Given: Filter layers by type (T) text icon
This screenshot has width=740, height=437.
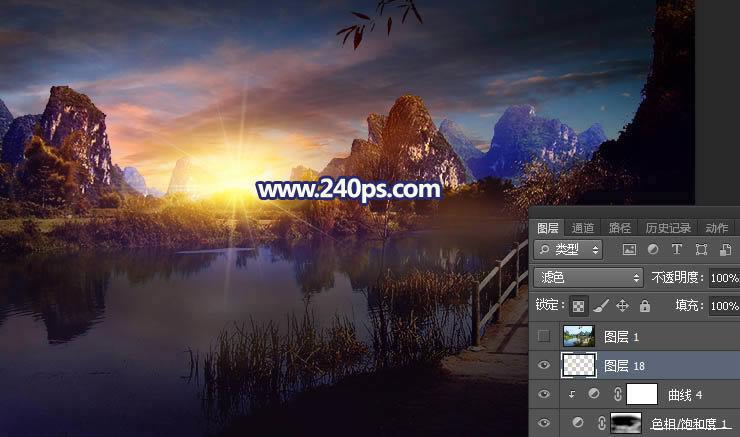Looking at the screenshot, I should 677,249.
